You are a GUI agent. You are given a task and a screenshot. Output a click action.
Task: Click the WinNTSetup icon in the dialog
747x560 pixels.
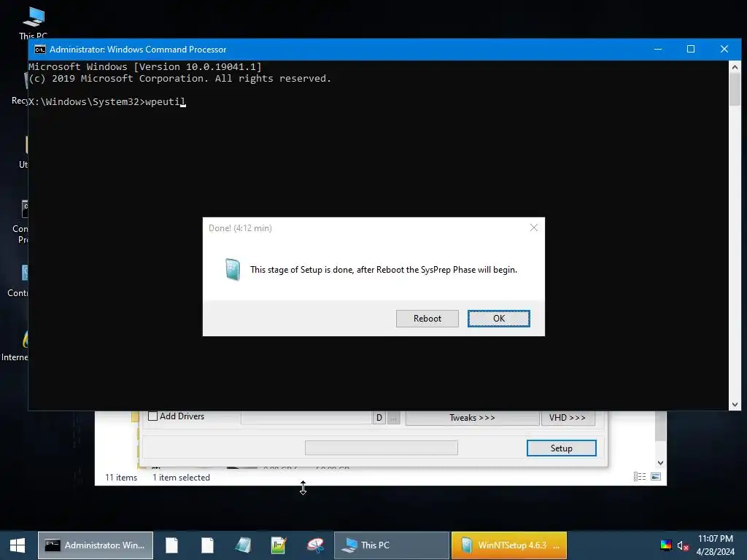point(233,270)
